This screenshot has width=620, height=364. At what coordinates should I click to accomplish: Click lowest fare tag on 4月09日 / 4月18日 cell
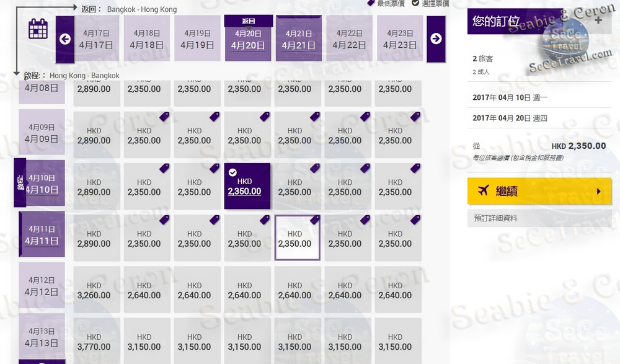[164, 117]
